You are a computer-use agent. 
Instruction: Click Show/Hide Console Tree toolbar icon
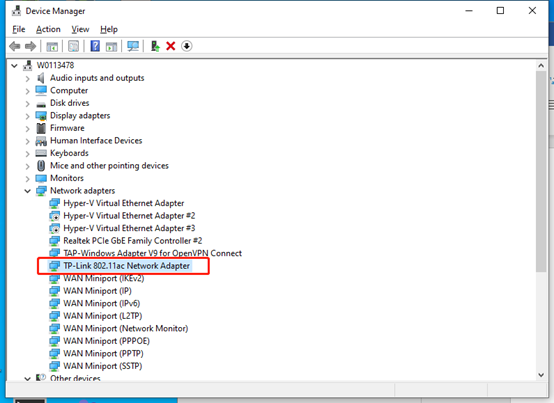52,46
